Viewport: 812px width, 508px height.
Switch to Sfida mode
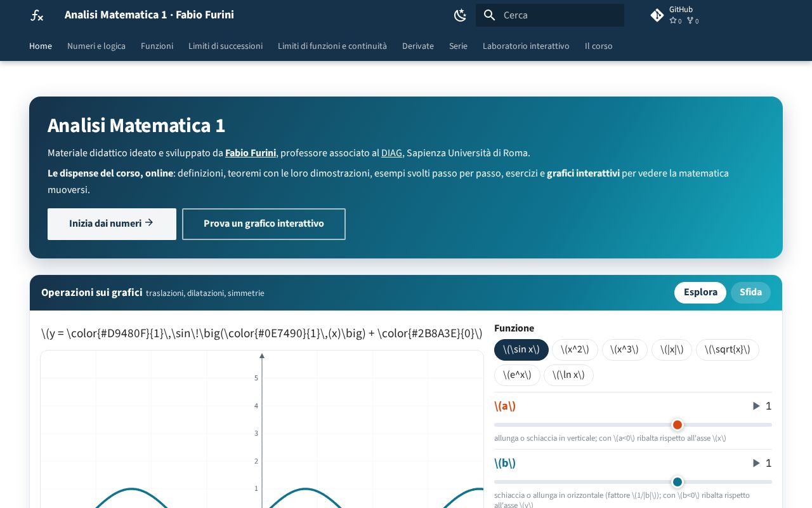750,293
